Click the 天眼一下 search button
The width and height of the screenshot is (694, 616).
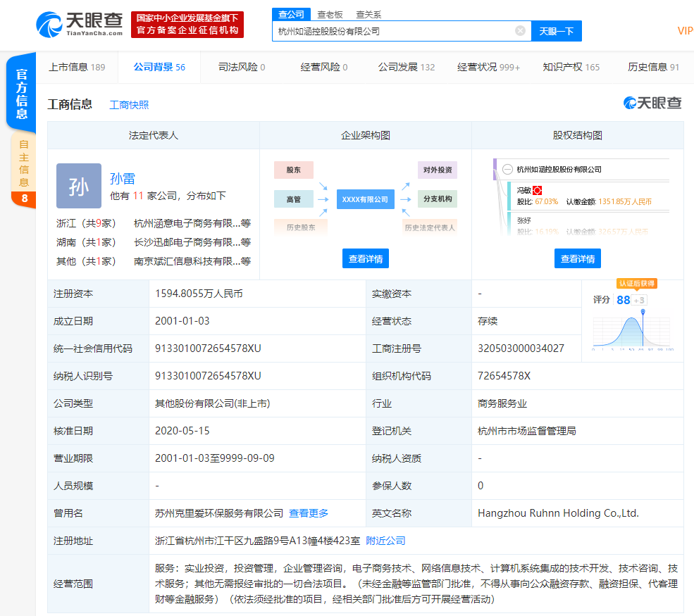point(557,31)
